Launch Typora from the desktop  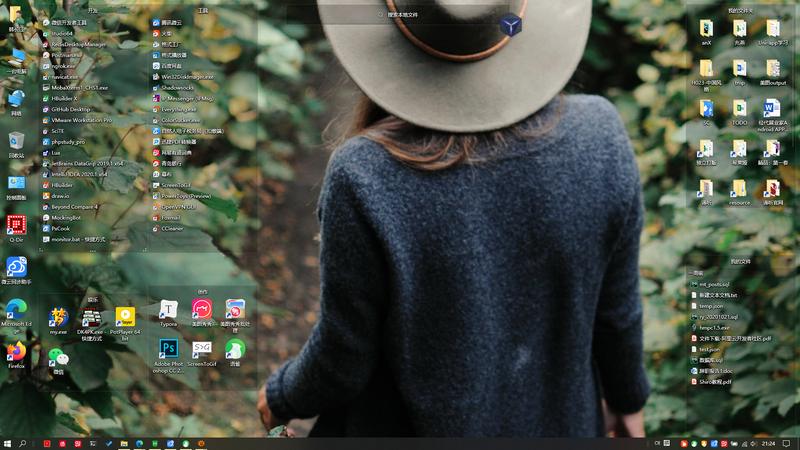point(168,313)
